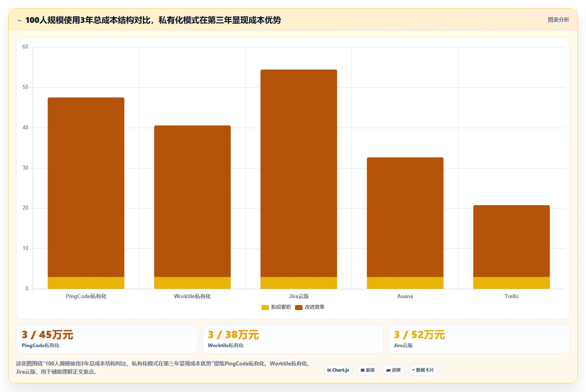Open the 3 / 45万元 PingCode私有化 card

[x=107, y=339]
